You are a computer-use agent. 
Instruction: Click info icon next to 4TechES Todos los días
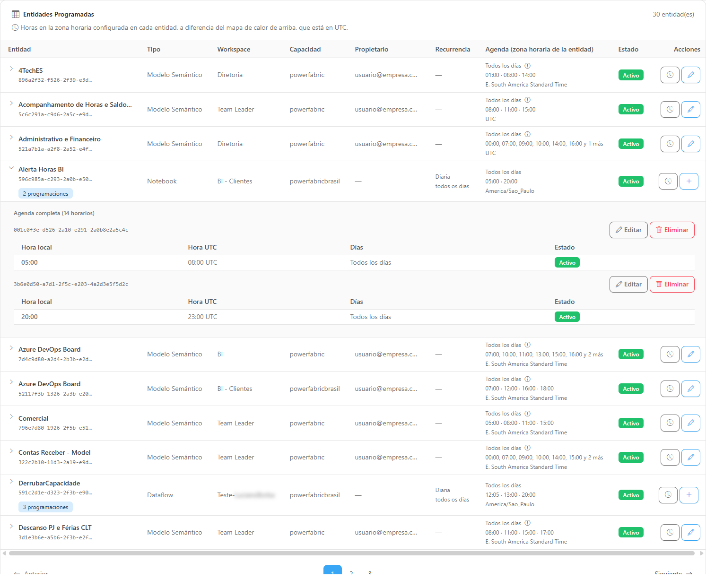[x=528, y=66]
